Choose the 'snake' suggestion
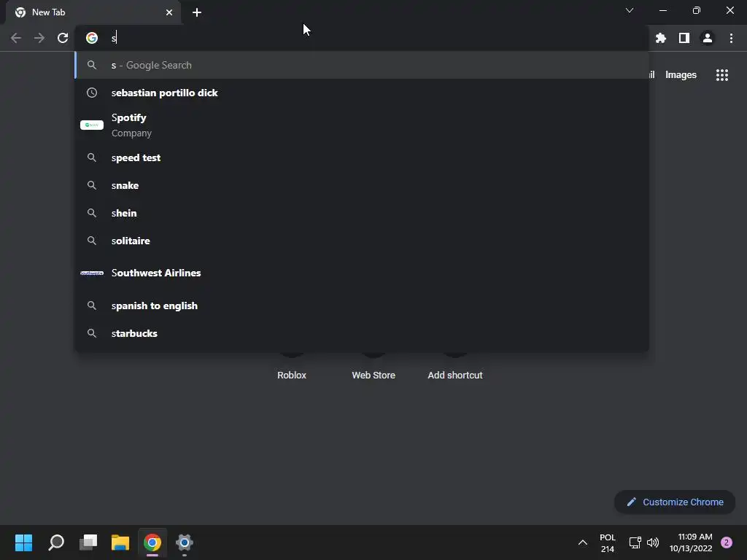 coord(362,185)
